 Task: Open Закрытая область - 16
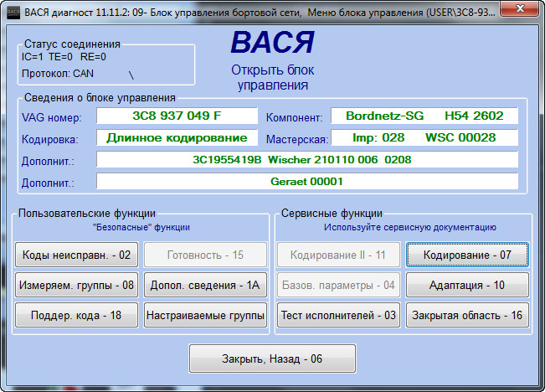[468, 315]
